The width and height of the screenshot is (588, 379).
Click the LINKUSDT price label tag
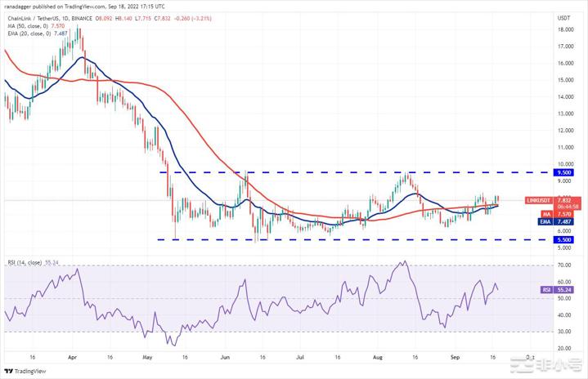pos(563,200)
